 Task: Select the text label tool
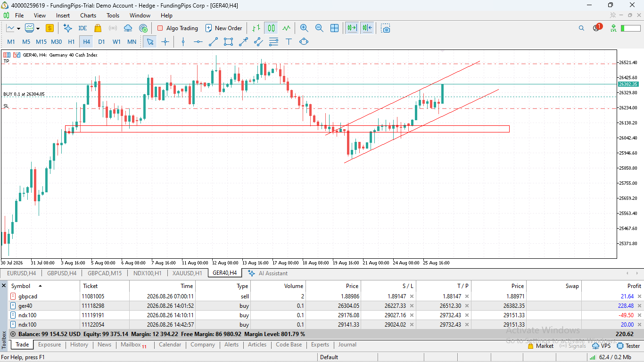(289, 41)
